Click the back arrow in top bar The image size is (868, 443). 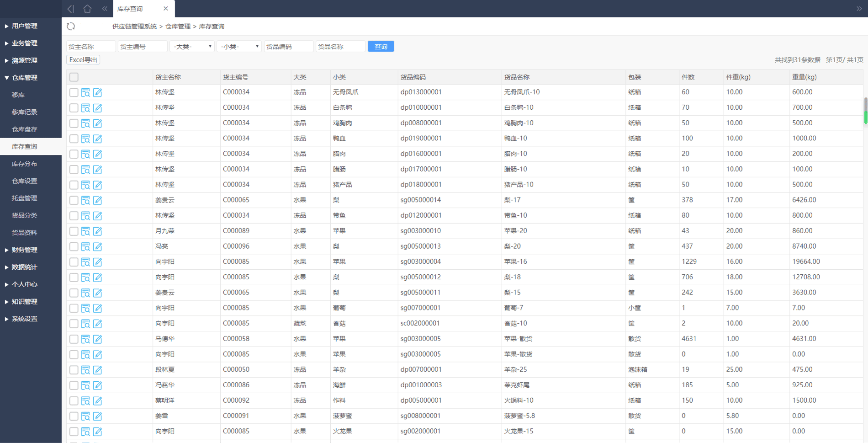70,9
